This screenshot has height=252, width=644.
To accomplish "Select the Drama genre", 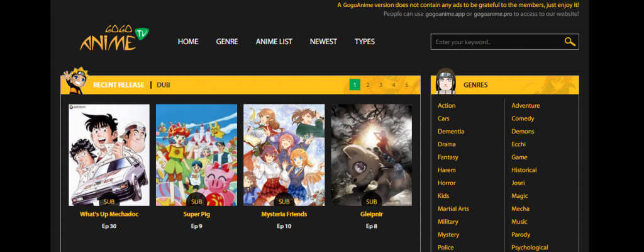I will point(447,144).
